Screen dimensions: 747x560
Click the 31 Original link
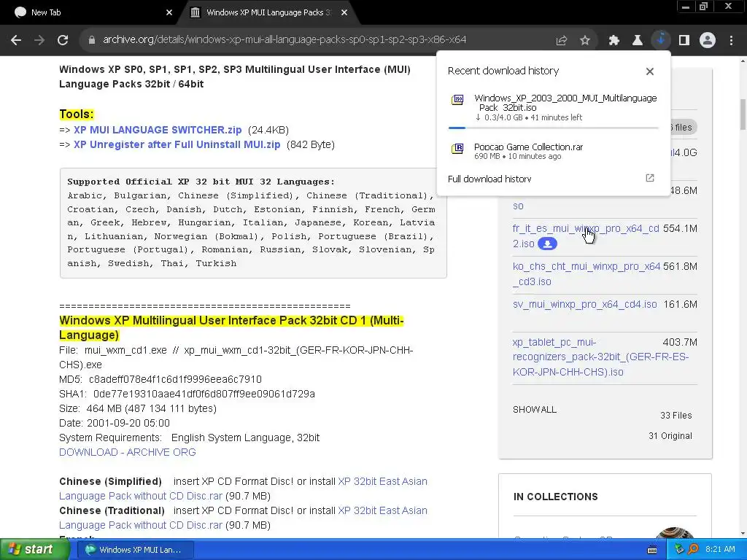coord(670,436)
